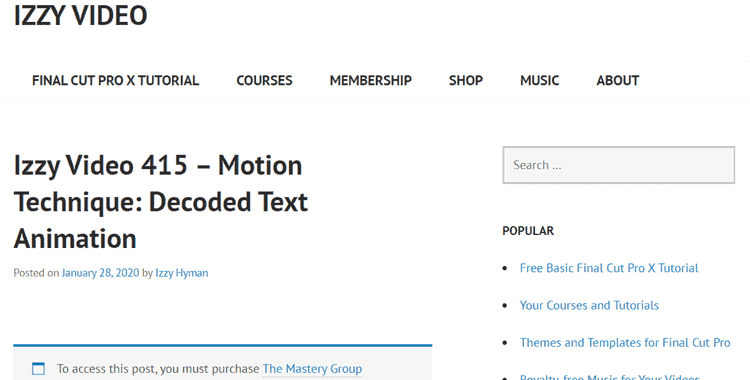Screen dimensions: 750x380
Task: Open Free Basic Final Cut Pro X Tutorial
Action: [x=609, y=268]
